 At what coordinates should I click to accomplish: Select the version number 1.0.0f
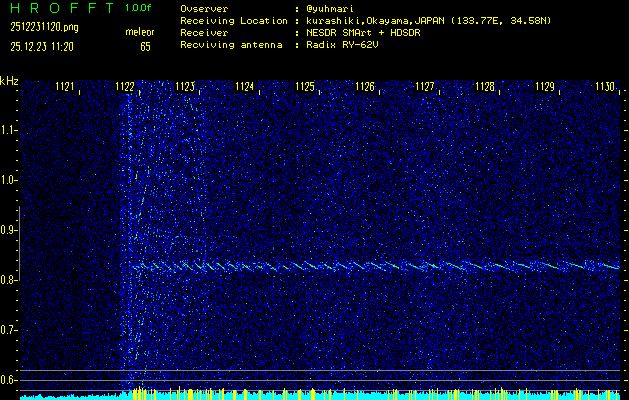coord(139,8)
